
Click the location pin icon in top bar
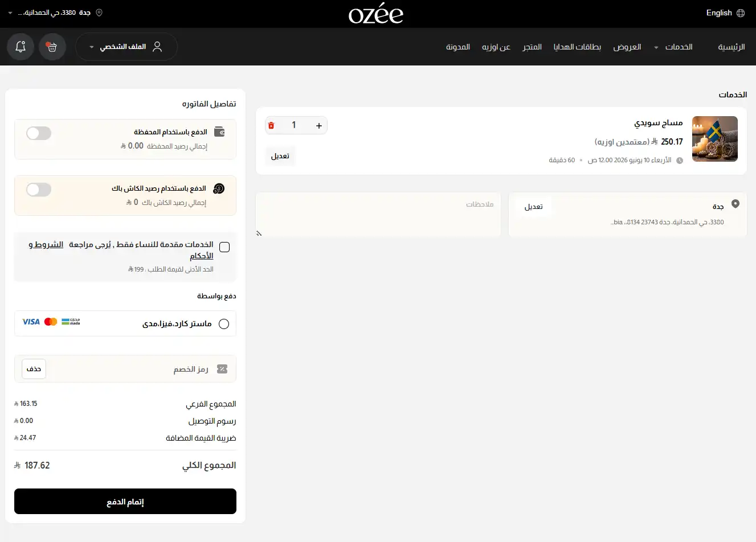click(x=99, y=13)
